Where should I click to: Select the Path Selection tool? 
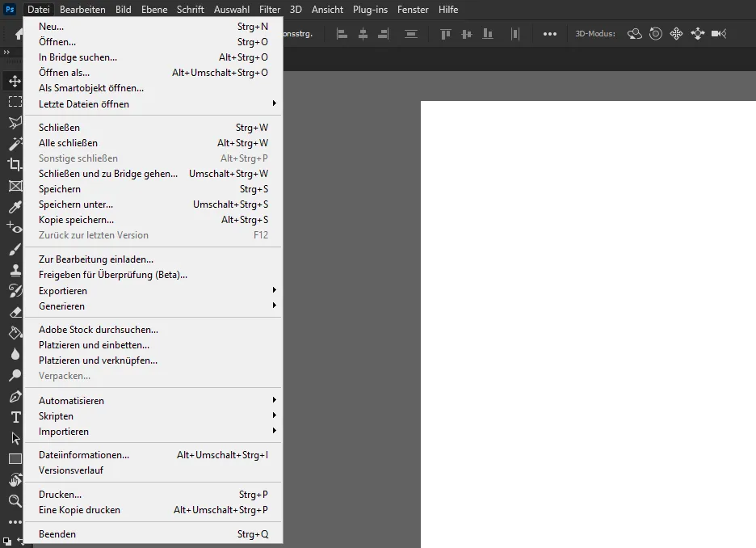15,438
